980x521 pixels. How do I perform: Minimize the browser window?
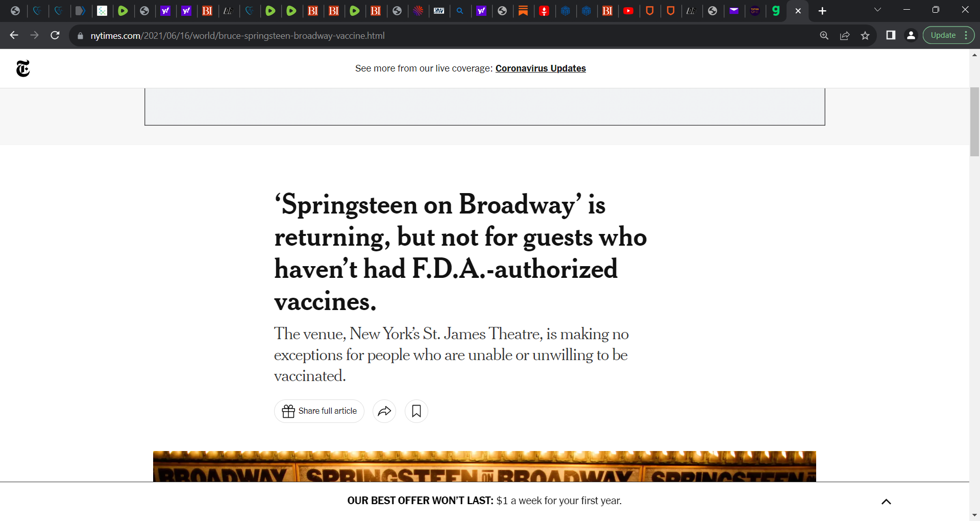point(906,10)
